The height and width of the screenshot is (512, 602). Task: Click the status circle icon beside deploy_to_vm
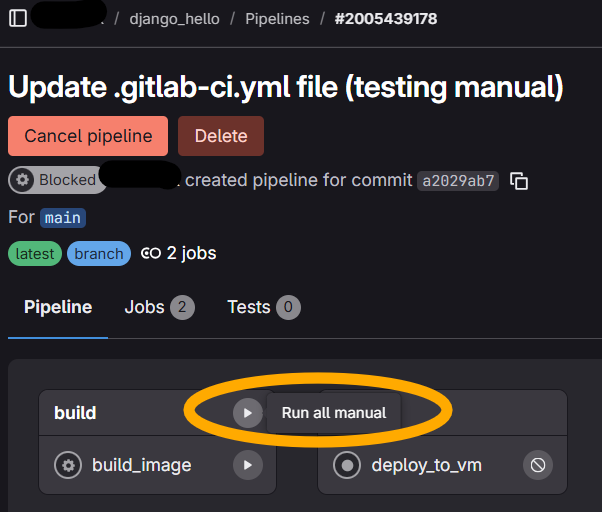coord(347,465)
